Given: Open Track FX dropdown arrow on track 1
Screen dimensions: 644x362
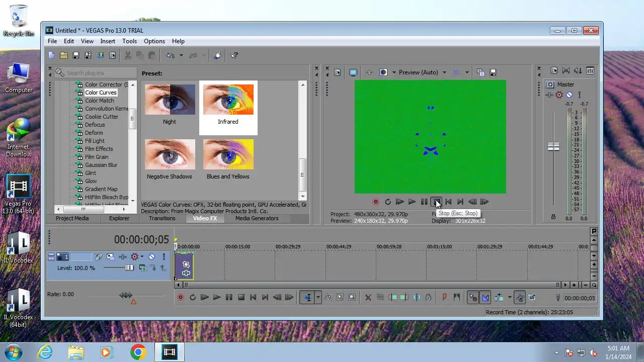Looking at the screenshot, I should tap(142, 257).
